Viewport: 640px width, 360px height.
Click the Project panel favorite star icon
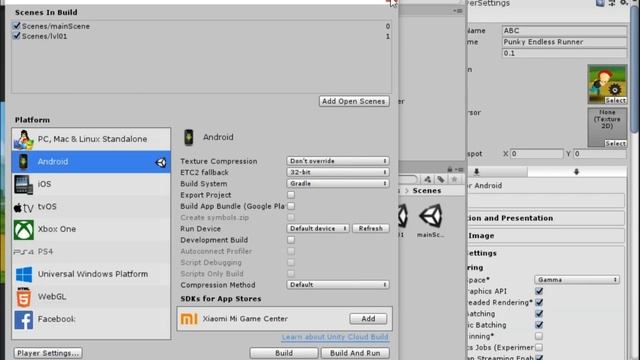pyautogui.click(x=454, y=179)
